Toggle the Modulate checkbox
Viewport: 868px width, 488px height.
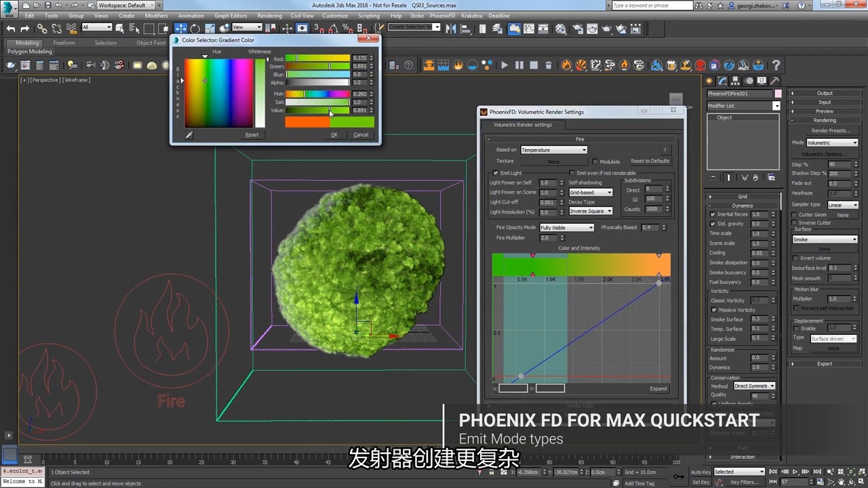595,161
